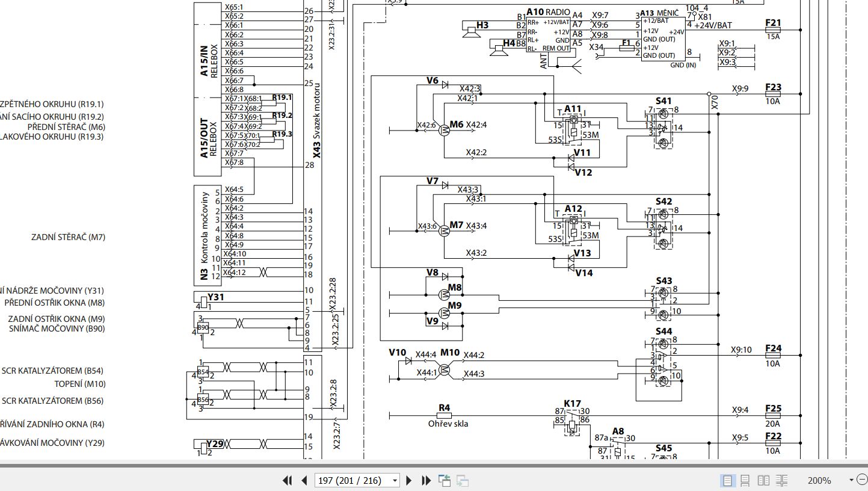Click the 200% zoom value
The image size is (868, 491).
coord(819,480)
